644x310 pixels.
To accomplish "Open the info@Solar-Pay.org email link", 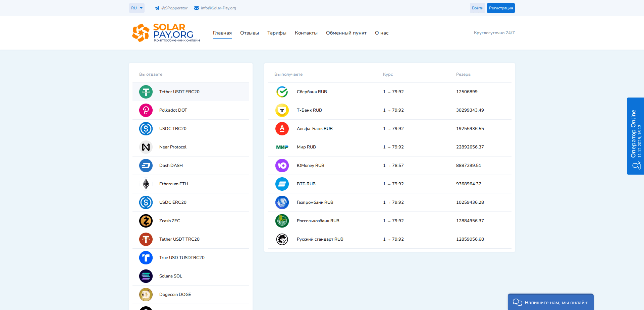I will click(x=218, y=8).
